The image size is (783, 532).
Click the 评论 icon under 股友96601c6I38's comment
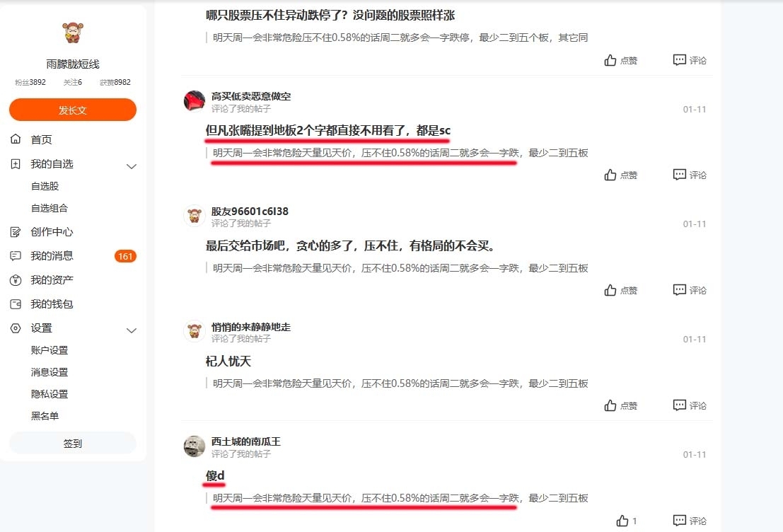(x=679, y=290)
